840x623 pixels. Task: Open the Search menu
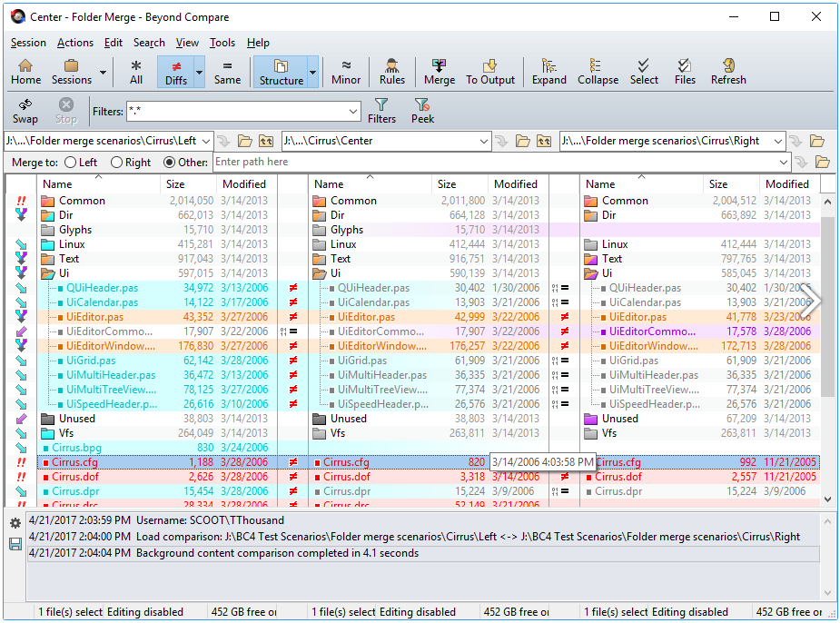(x=149, y=43)
